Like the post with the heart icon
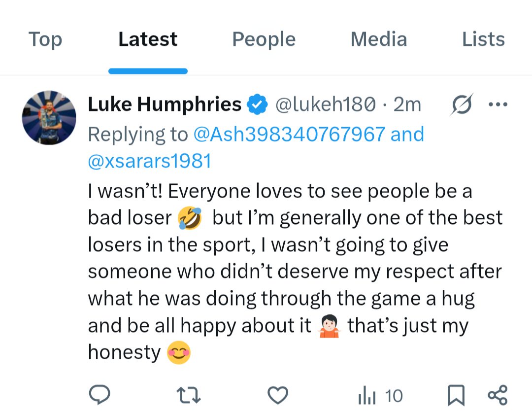Screen dimensions: 532x413 [x=277, y=395]
